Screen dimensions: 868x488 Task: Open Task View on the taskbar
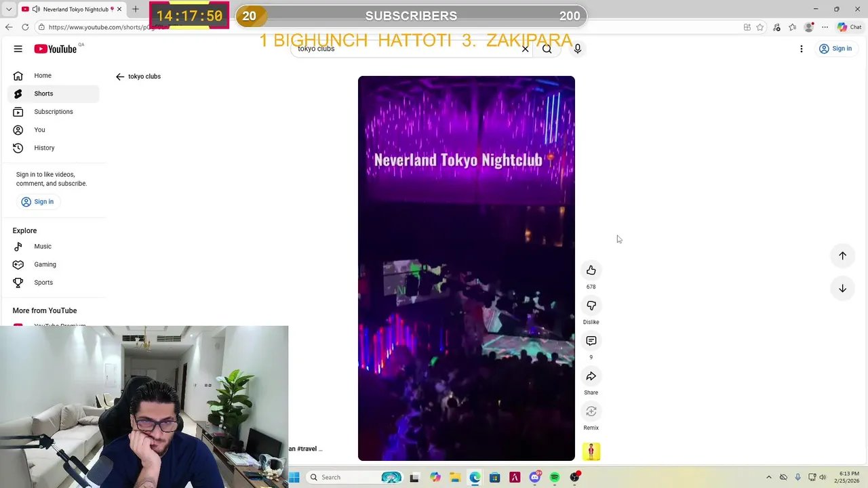pos(414,477)
